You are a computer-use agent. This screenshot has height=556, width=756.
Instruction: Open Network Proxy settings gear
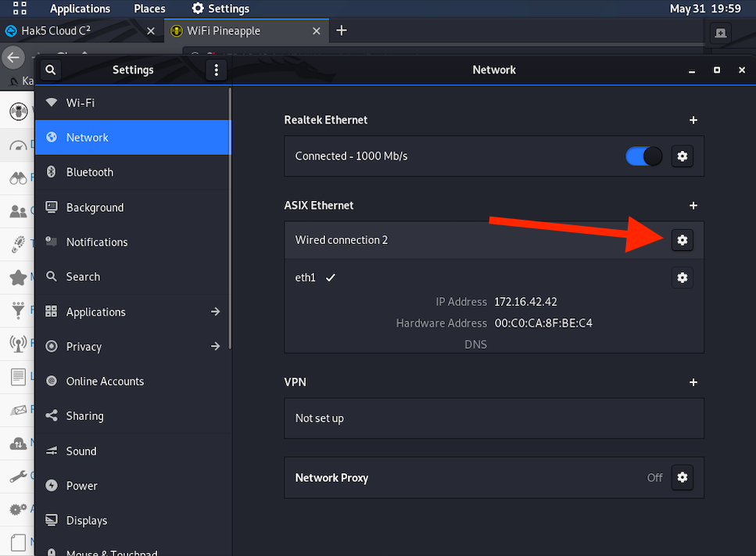click(683, 477)
